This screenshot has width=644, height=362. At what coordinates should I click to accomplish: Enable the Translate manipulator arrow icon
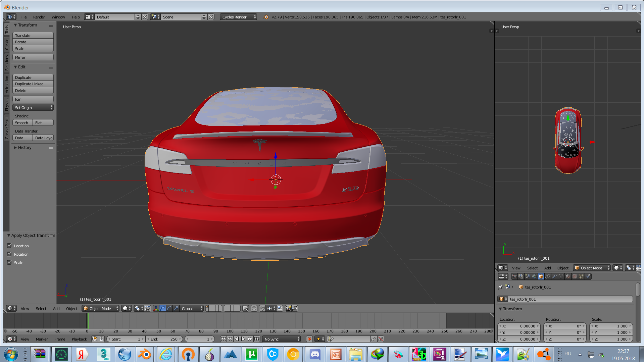click(163, 308)
